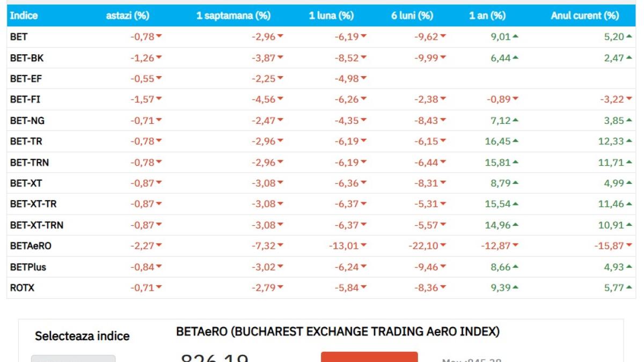
Task: Open the index selector under 'Selecteaza indice'
Action: click(x=73, y=358)
